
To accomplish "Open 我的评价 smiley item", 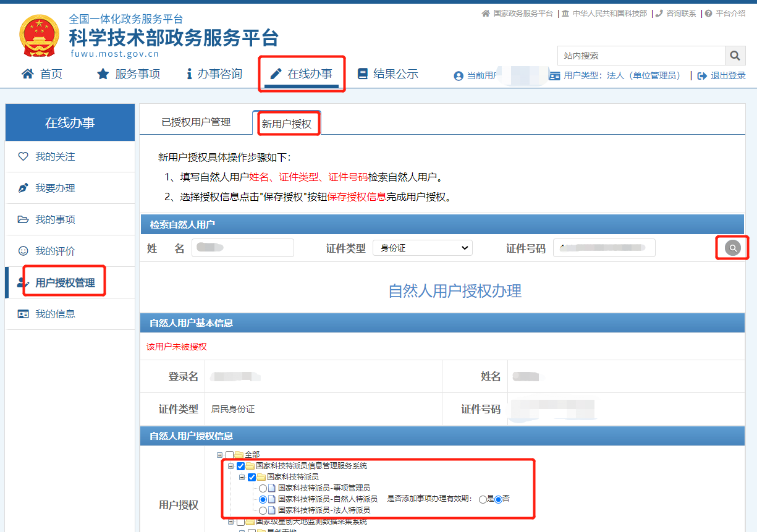I will point(55,251).
